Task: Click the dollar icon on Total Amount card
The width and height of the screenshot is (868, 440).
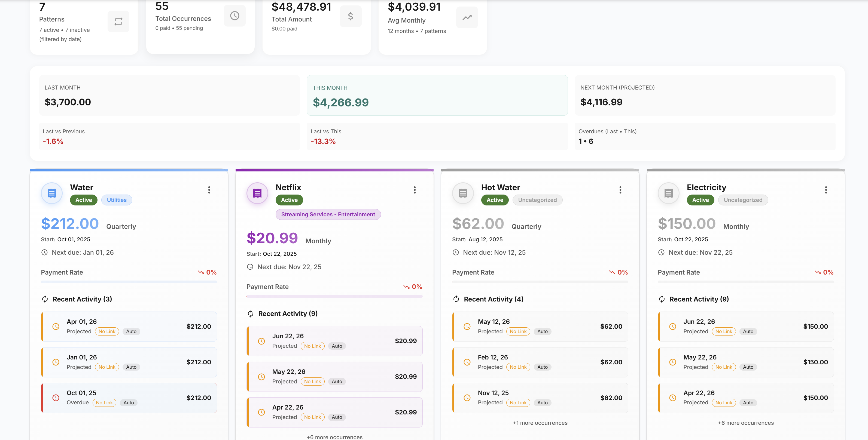Action: click(x=351, y=16)
